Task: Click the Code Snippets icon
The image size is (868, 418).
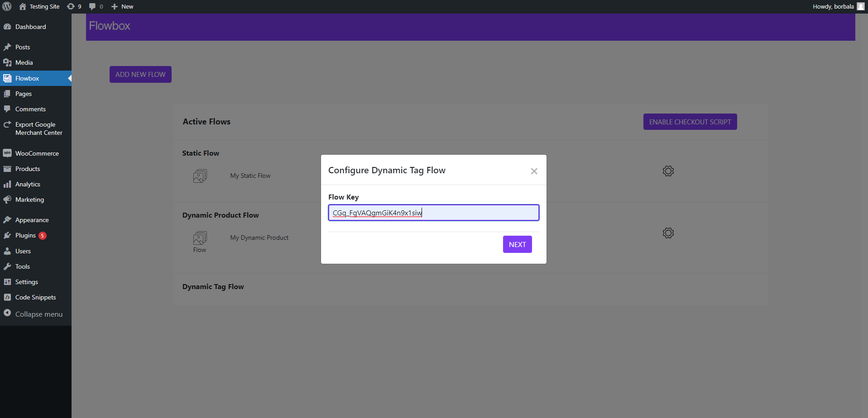Action: click(7, 297)
